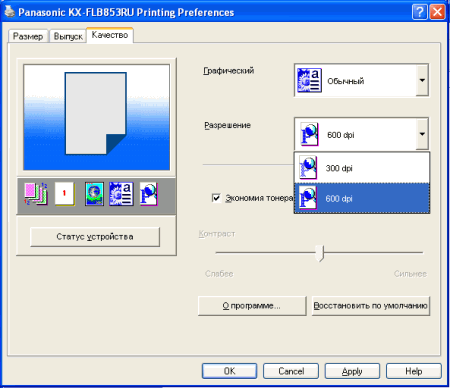Click the graphic mode icon in strip
450x388 pixels.
pos(121,194)
